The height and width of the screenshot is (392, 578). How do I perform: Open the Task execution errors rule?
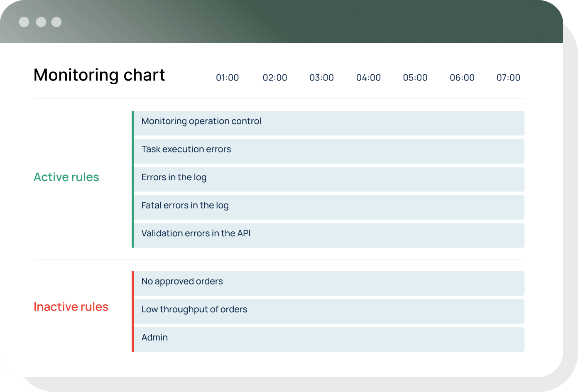(x=329, y=151)
